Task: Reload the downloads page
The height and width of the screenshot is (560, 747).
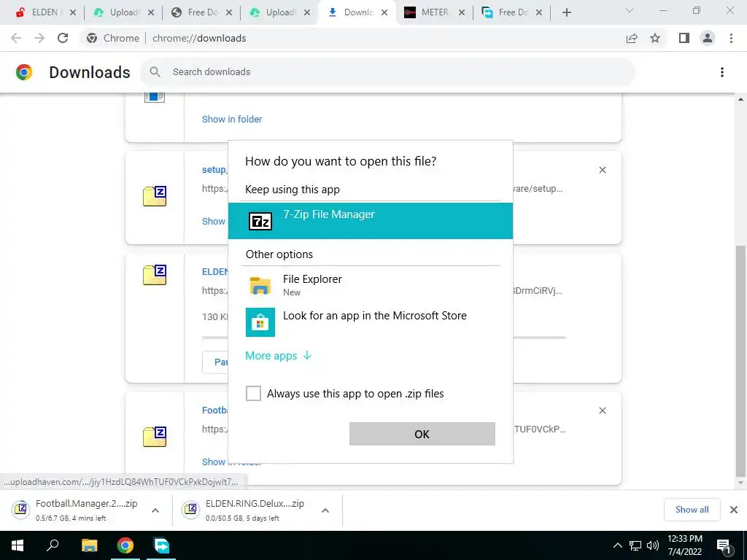Action: coord(63,38)
